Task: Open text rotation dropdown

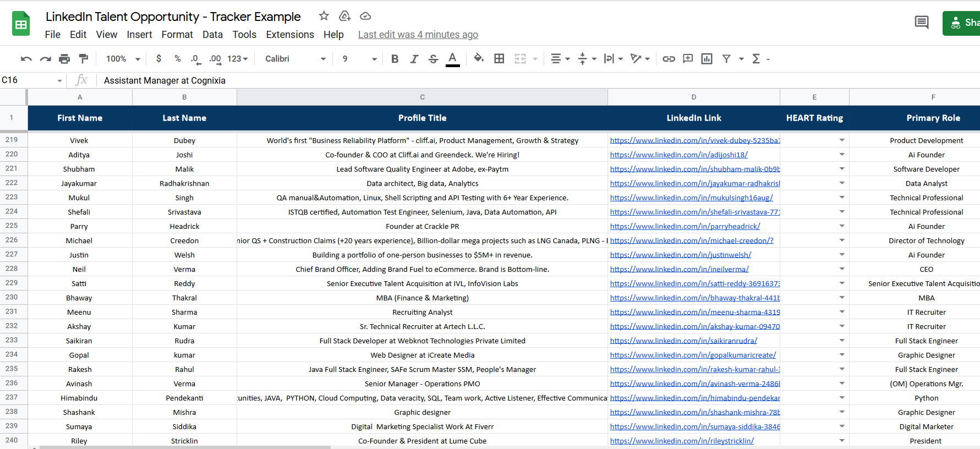Action: click(x=640, y=59)
